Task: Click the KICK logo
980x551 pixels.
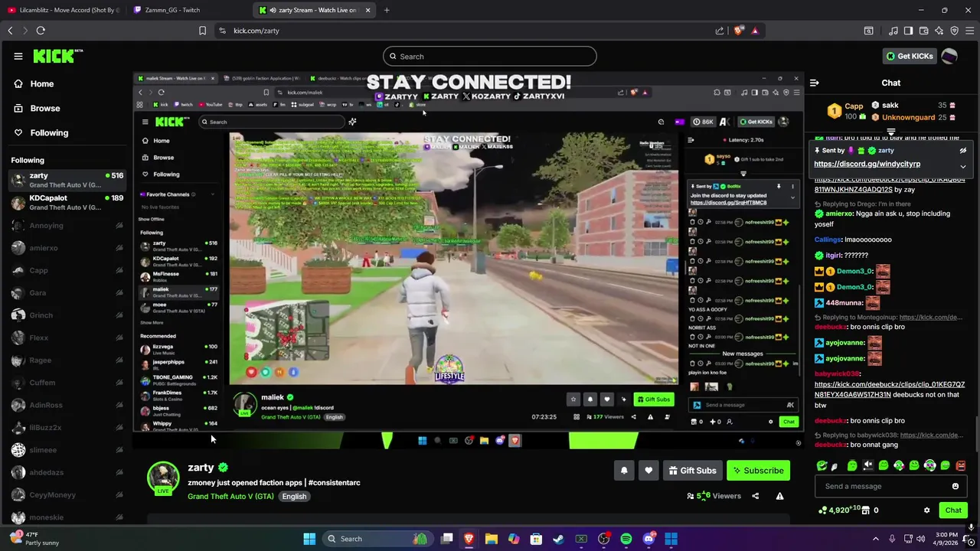Action: click(x=57, y=56)
